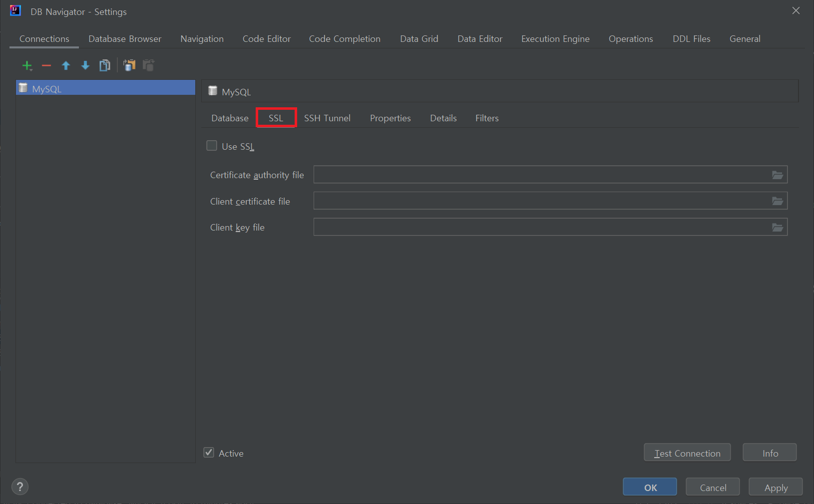Move the connection down with the down arrow
The image size is (814, 504).
[85, 65]
